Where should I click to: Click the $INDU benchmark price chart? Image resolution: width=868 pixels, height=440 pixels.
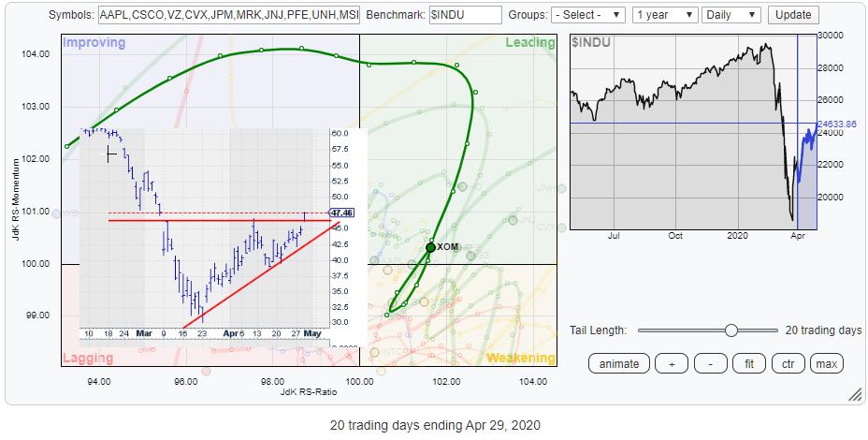pyautogui.click(x=683, y=131)
